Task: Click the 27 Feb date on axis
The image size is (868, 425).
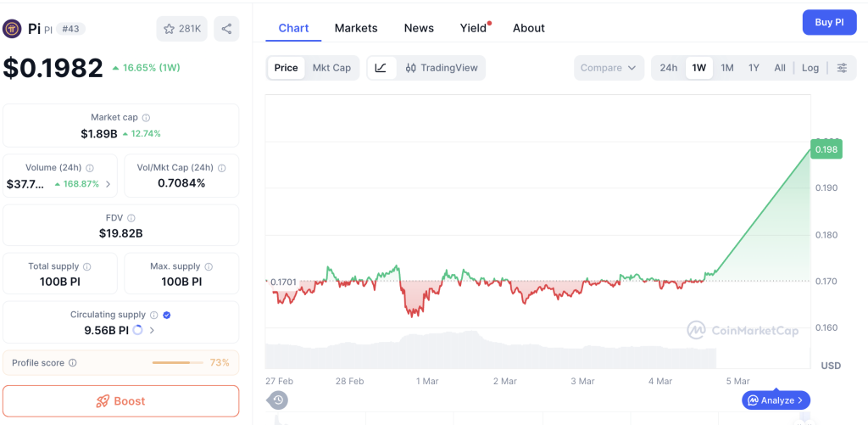Action: click(x=279, y=381)
